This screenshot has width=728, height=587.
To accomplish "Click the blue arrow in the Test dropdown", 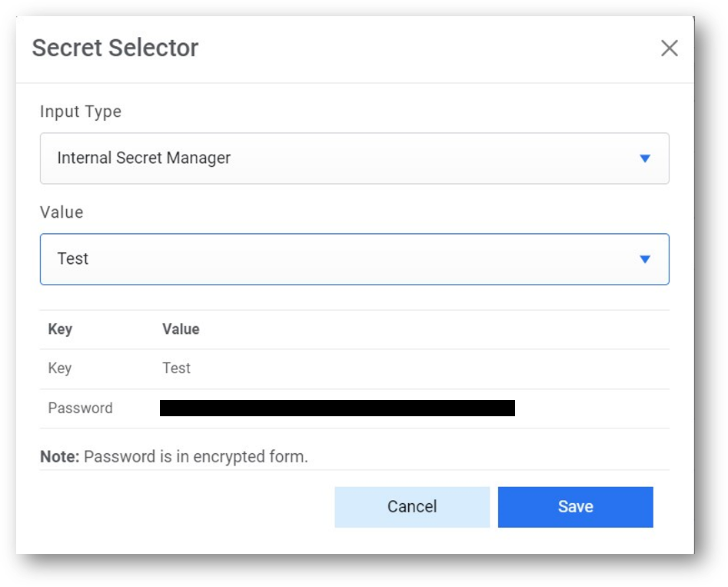I will point(645,259).
